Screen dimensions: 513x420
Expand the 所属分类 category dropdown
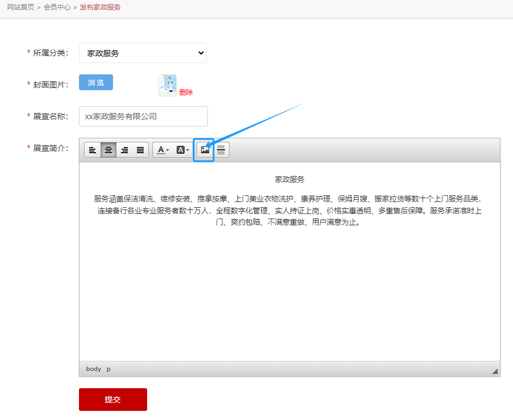point(143,53)
